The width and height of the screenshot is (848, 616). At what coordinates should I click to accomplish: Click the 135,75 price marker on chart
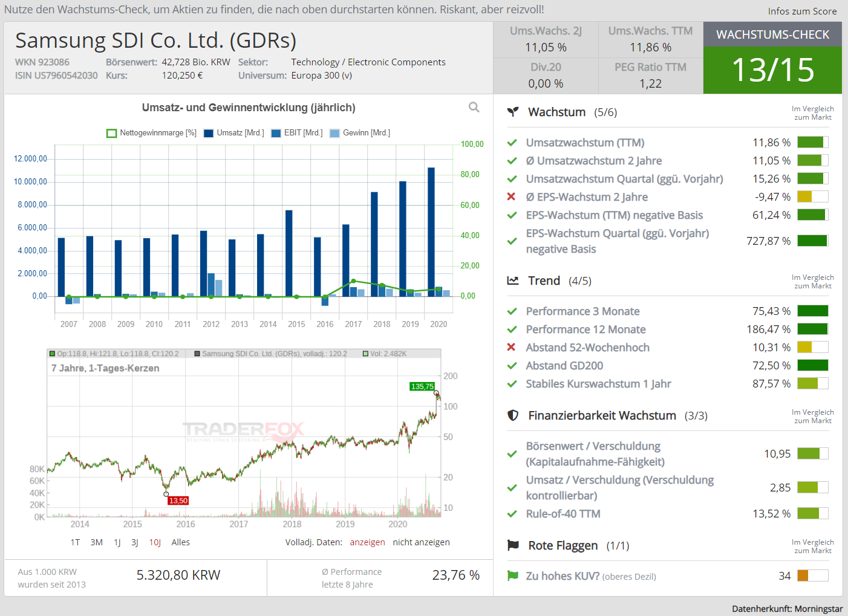click(x=422, y=386)
